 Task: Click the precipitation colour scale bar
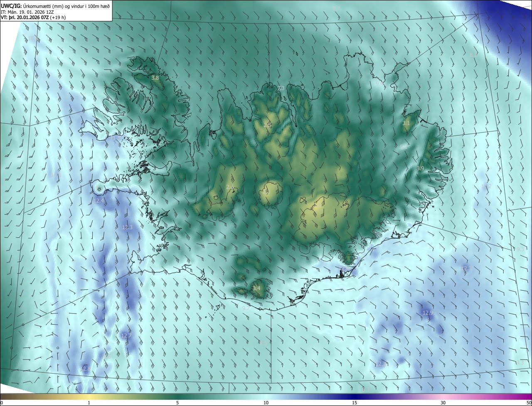pos(266,397)
